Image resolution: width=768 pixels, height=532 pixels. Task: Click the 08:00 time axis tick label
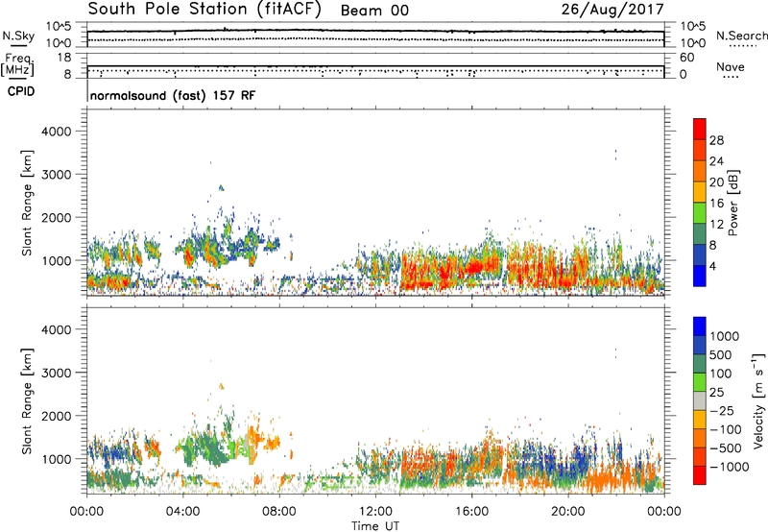click(x=279, y=512)
